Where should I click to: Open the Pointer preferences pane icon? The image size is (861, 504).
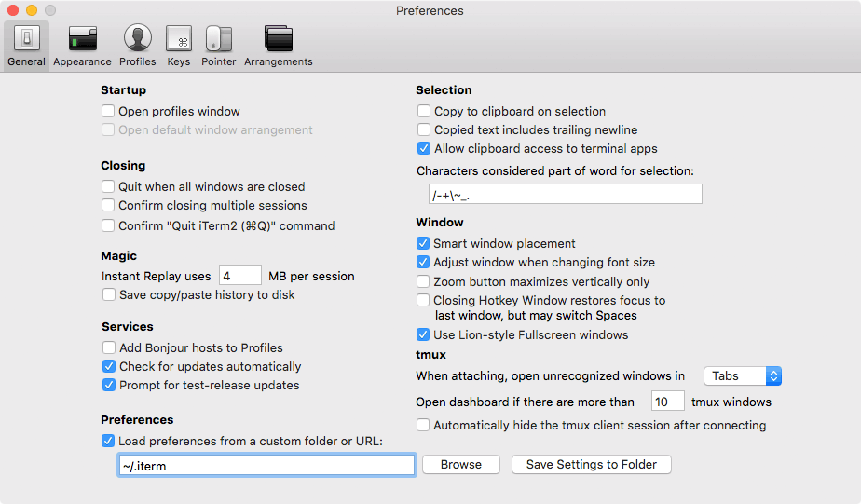click(219, 38)
